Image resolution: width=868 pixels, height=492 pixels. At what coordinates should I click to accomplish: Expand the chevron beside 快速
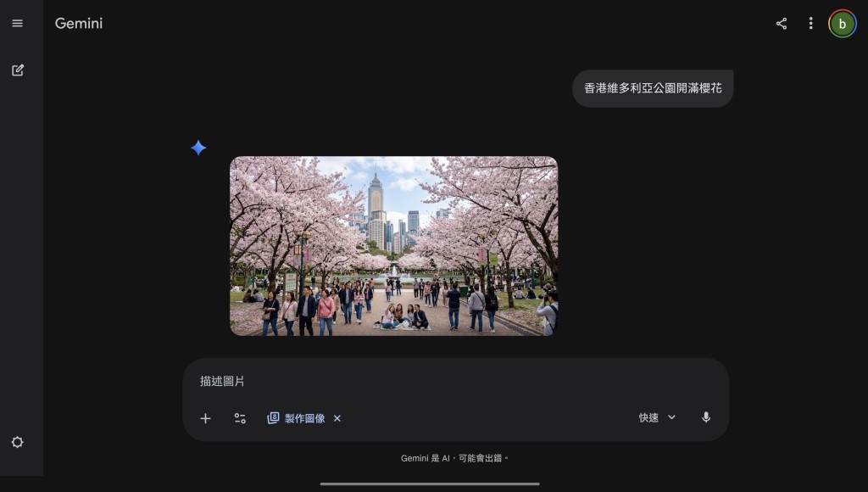pos(671,417)
